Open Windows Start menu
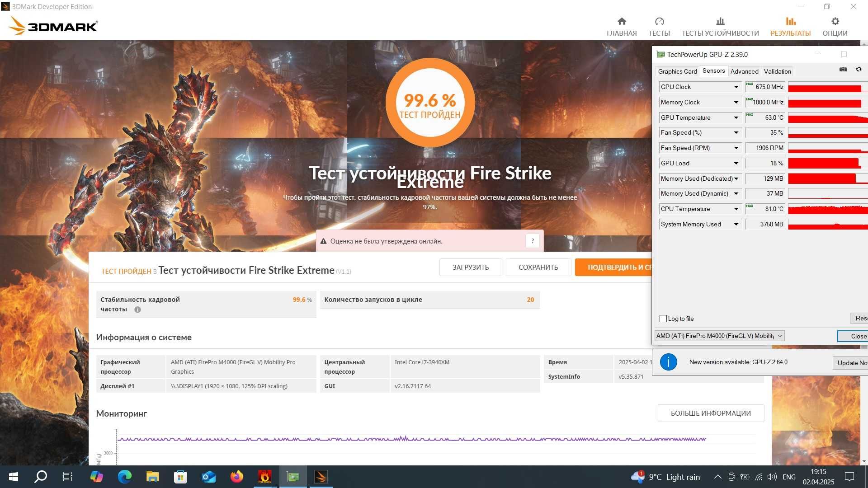 (14, 477)
